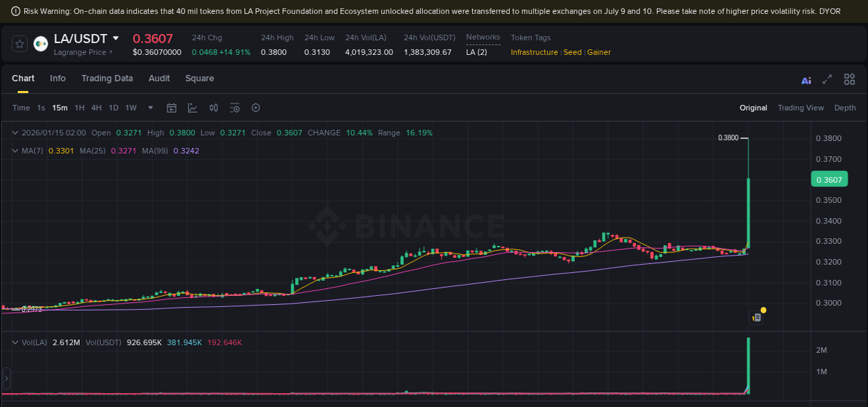Switch to the Trading Data tab

tap(107, 78)
